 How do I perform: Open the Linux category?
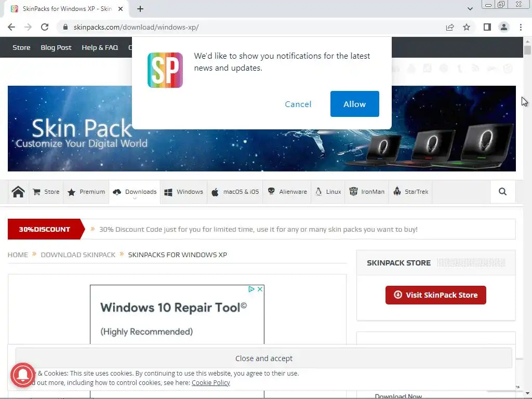coord(328,192)
